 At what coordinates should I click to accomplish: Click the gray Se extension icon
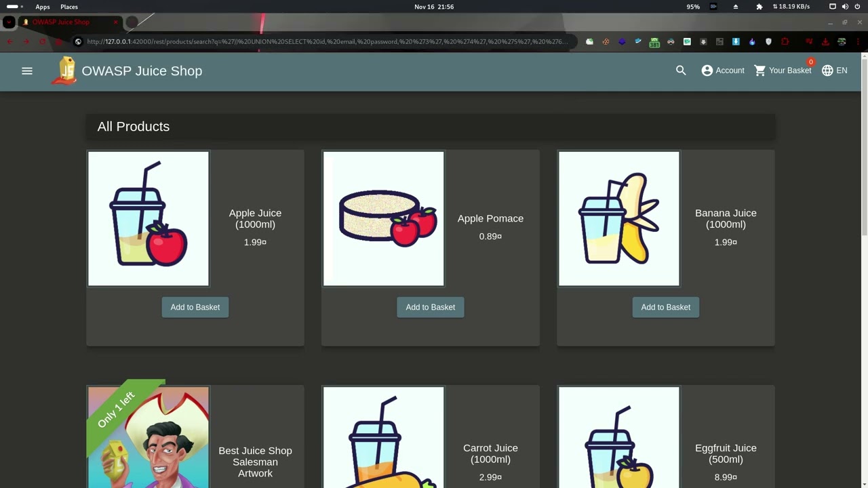click(719, 42)
